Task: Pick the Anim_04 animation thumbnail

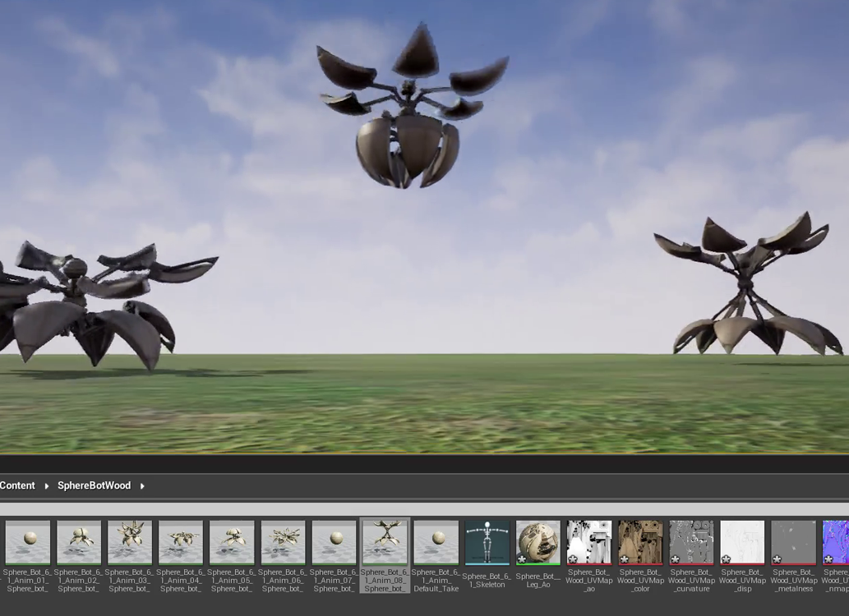Action: pyautogui.click(x=181, y=542)
